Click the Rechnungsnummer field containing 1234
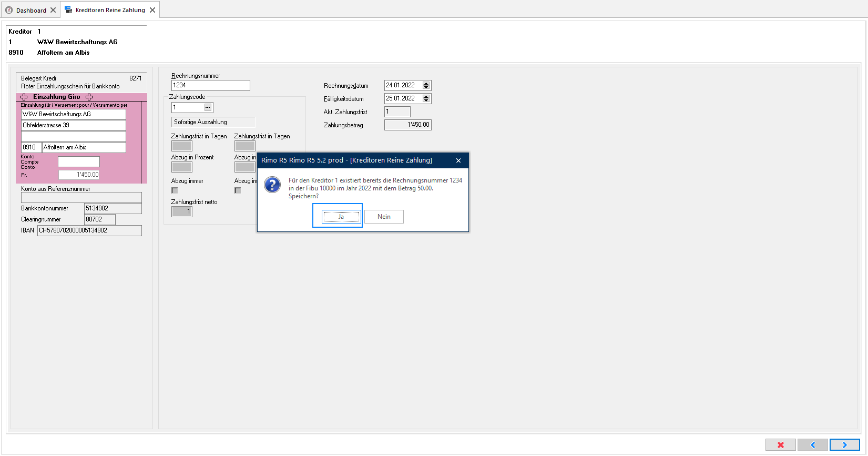 click(x=211, y=85)
